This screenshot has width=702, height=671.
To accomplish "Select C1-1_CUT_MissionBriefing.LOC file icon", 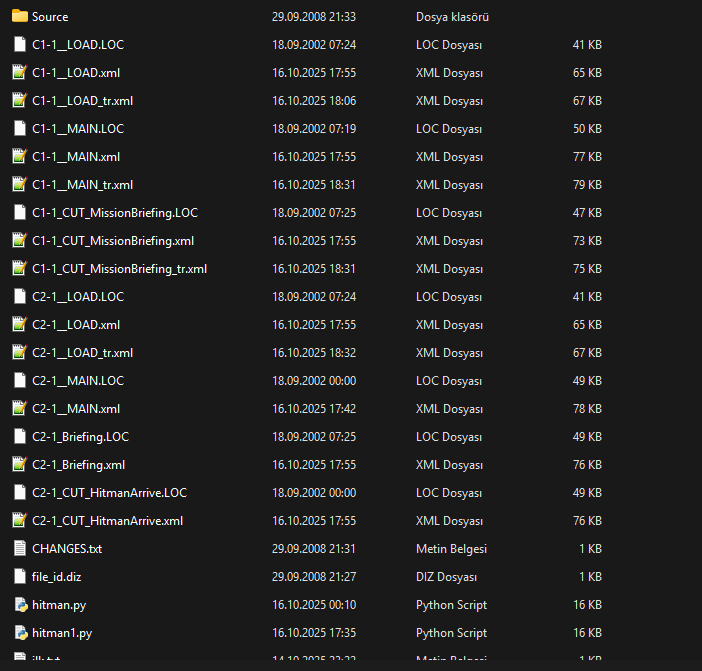I will (x=20, y=212).
